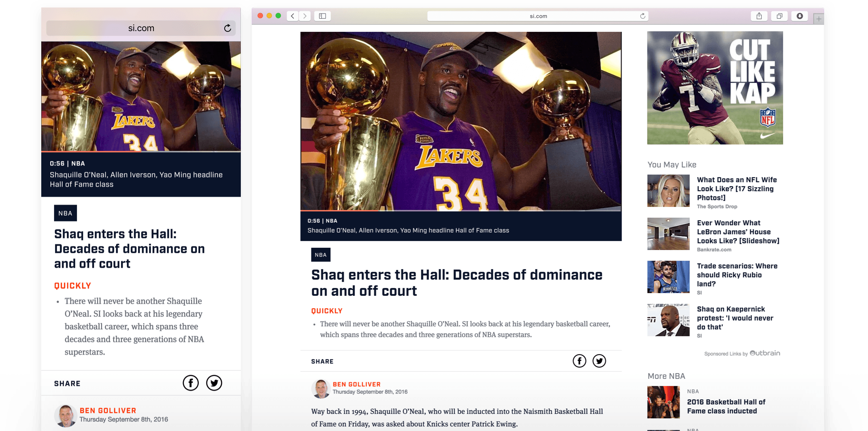Image resolution: width=868 pixels, height=431 pixels.
Task: Share on Facebook in the desktop article
Action: pos(580,361)
